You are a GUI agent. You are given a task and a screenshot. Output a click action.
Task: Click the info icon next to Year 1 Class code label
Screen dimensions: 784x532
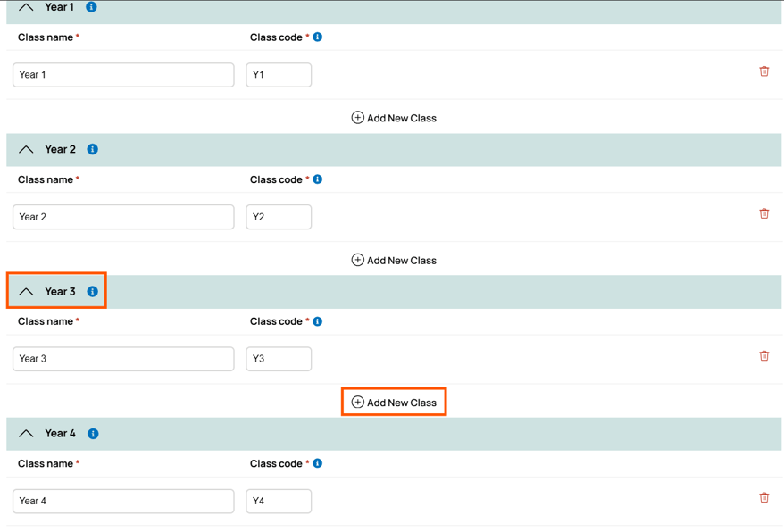[317, 37]
